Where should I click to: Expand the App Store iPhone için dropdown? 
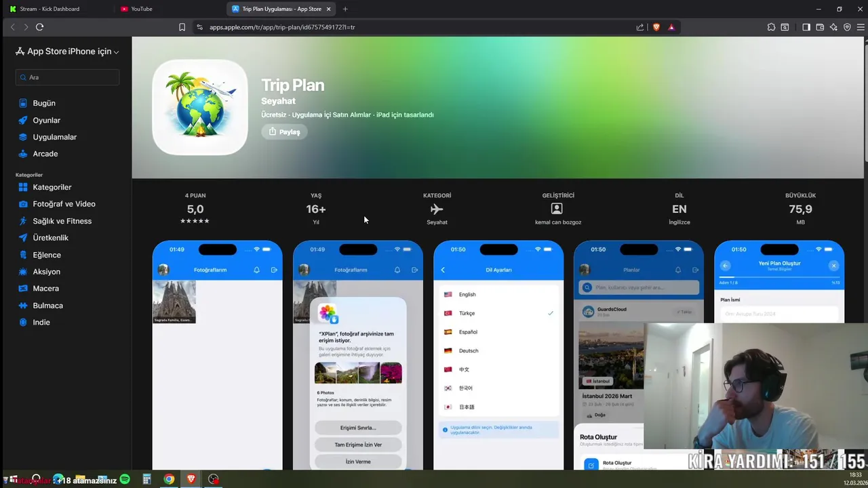click(67, 52)
